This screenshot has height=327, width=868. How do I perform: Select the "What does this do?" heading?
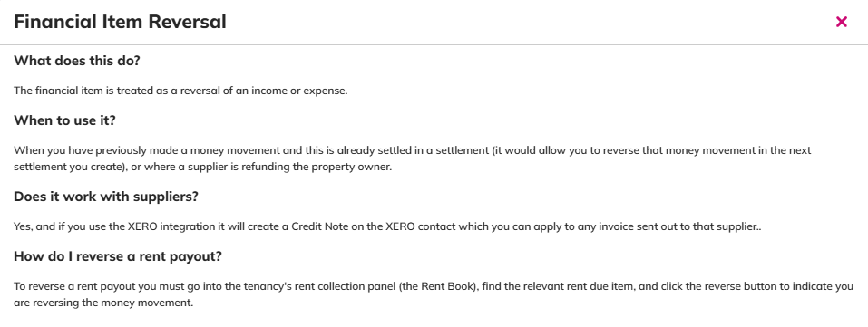[77, 61]
